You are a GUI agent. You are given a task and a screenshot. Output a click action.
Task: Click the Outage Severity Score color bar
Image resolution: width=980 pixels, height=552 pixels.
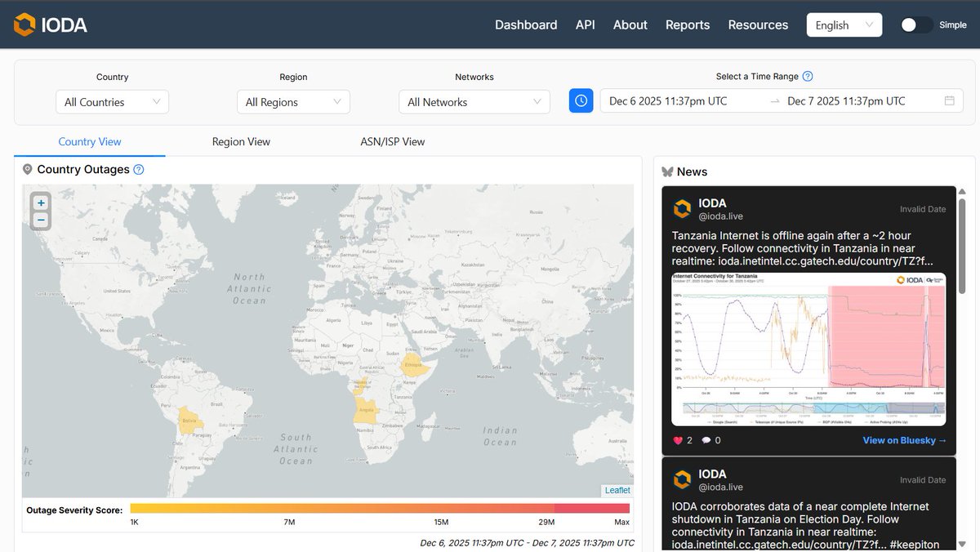click(380, 509)
